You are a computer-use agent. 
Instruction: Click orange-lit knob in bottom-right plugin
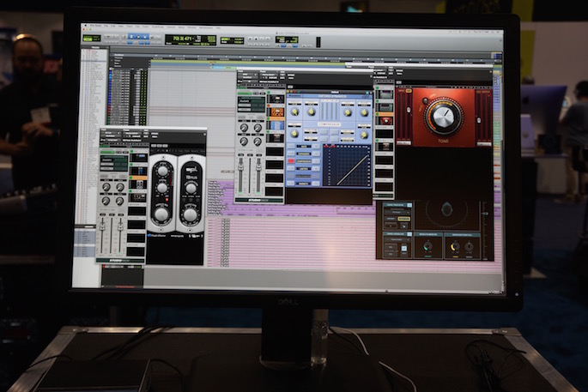pos(455,246)
